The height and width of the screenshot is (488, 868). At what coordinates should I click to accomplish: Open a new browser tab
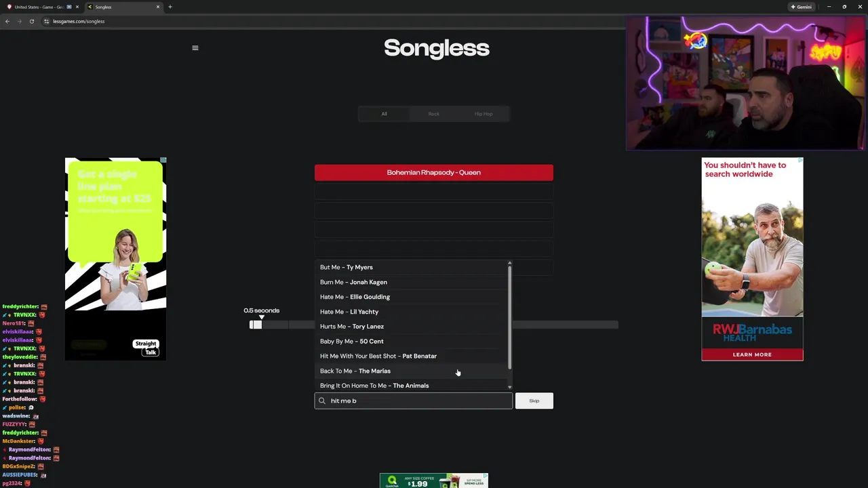click(170, 7)
